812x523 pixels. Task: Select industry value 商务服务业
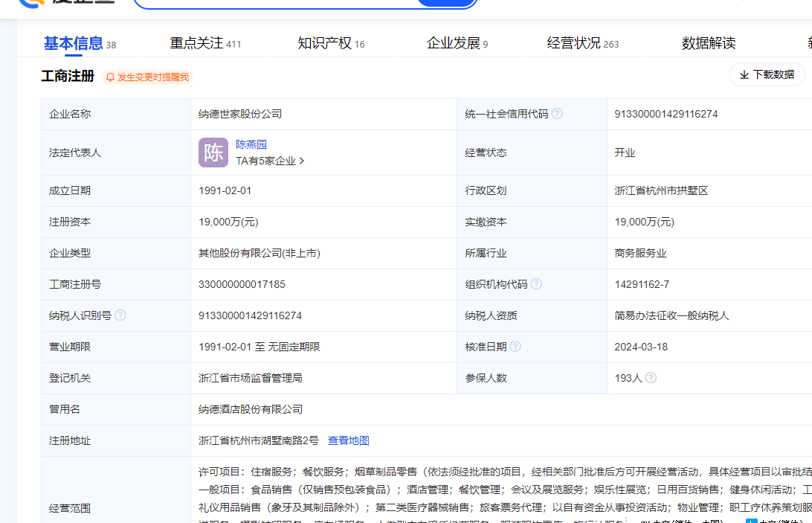pos(640,254)
